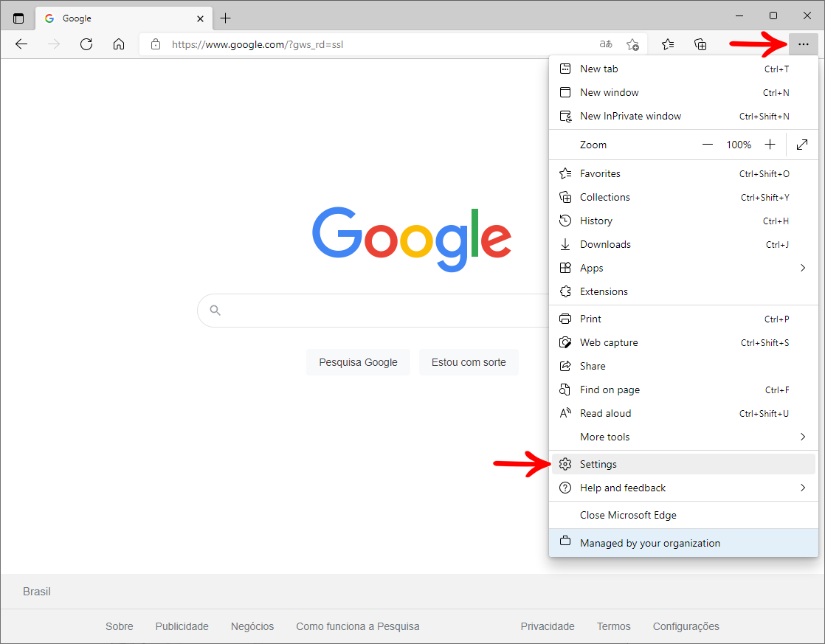Open Collections from the menu
This screenshot has height=644, width=825.
tap(683, 197)
